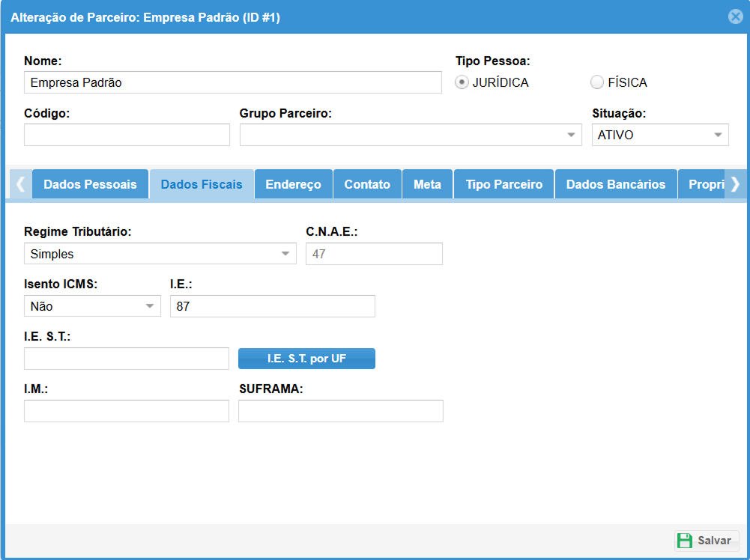Go to the Contato tab
This screenshot has width=750, height=560.
tap(367, 184)
